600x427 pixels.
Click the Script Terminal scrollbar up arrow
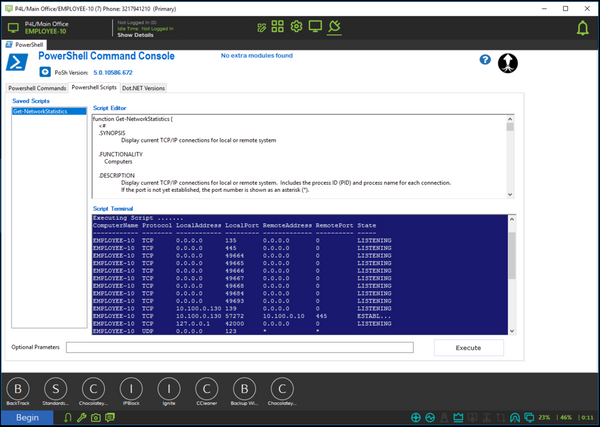512,220
